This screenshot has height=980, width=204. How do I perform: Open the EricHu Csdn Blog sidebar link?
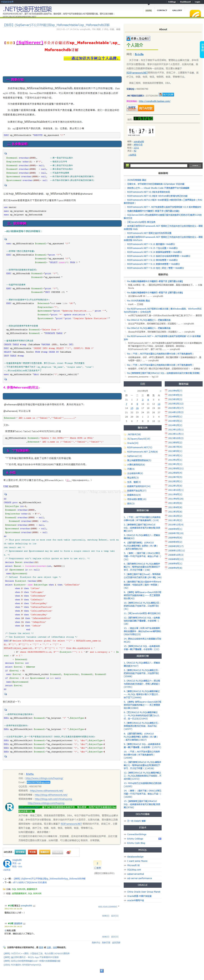point(136,843)
